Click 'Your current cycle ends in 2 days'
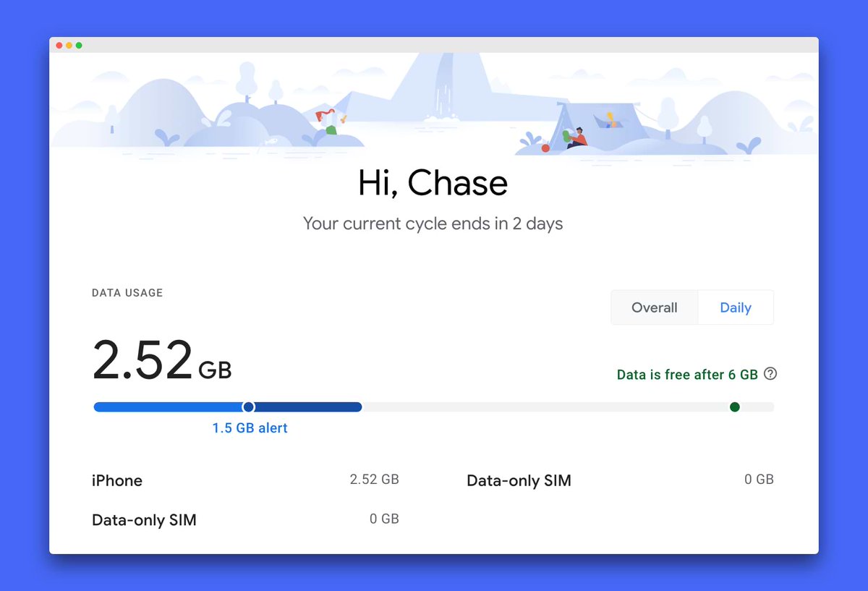The image size is (868, 591). [433, 224]
